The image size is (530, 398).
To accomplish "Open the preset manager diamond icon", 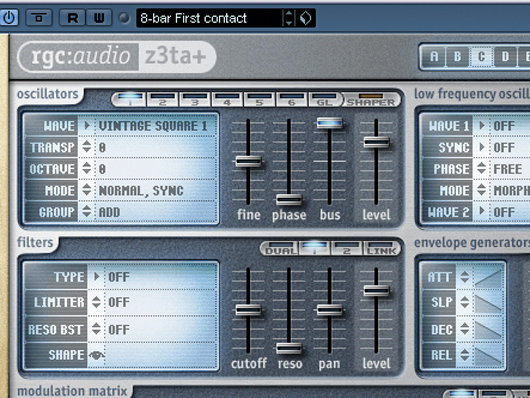I will coord(306,18).
